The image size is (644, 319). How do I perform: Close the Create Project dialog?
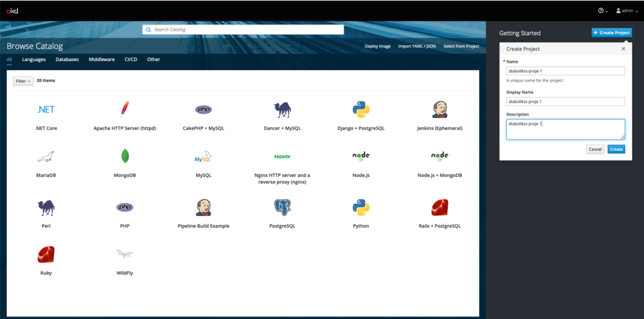(x=623, y=49)
